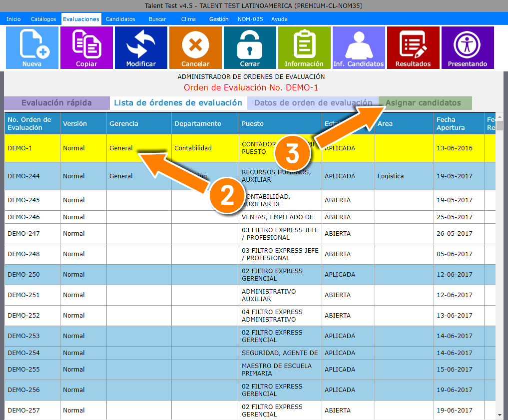Click the Copiar icon button
The width and height of the screenshot is (508, 420).
86,47
